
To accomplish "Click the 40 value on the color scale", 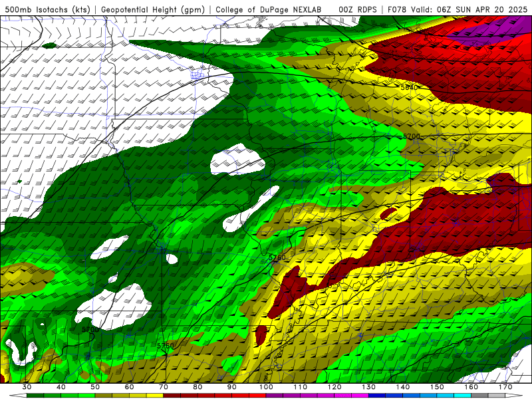I will 61,387.
